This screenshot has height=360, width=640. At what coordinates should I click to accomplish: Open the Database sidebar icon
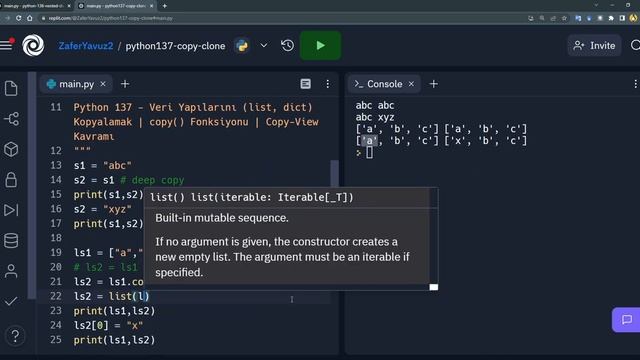click(11, 240)
